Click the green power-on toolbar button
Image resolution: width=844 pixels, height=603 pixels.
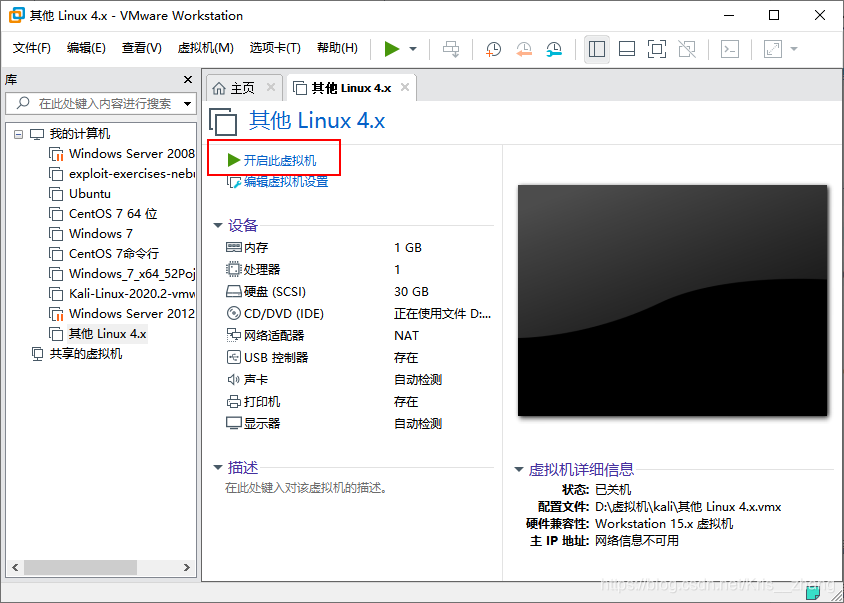click(392, 49)
